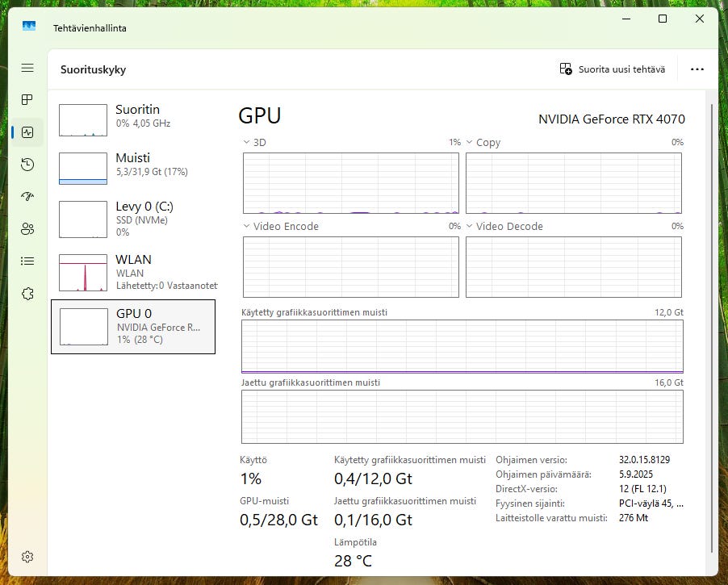Minimize the Tehtävienhallinta window

tap(626, 19)
